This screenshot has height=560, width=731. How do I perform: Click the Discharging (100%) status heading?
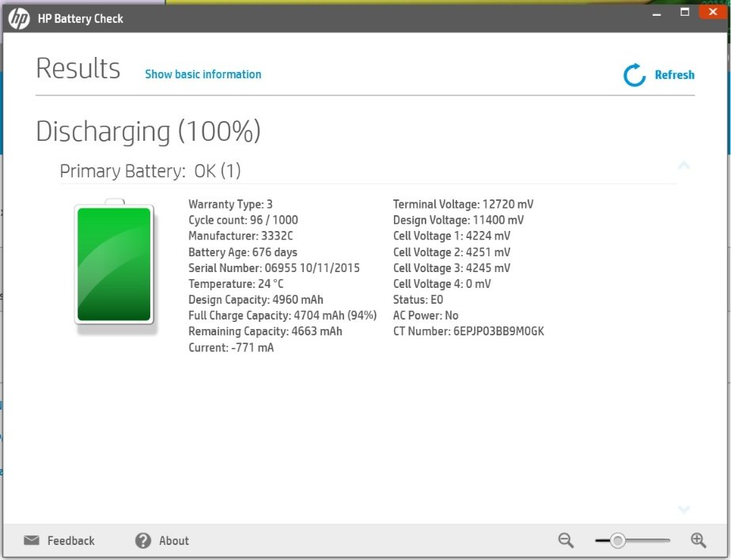coord(148,131)
